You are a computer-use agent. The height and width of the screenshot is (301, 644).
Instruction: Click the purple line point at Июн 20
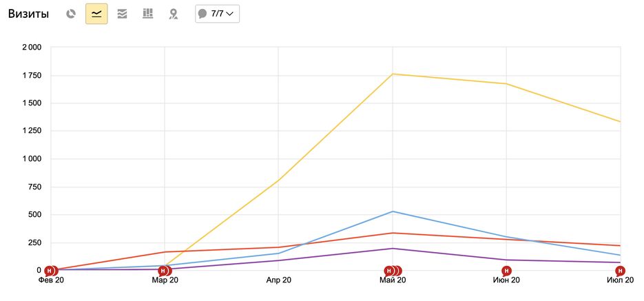[506, 260]
